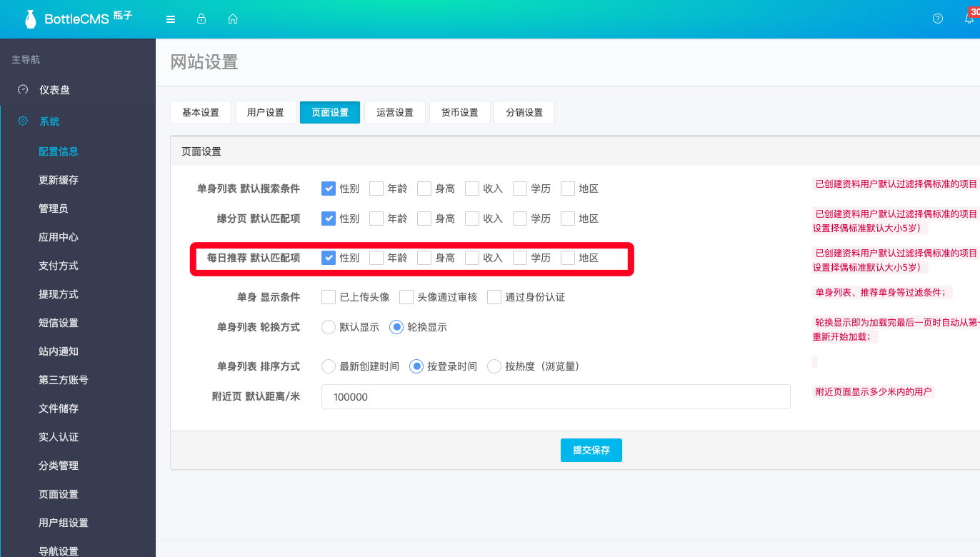Check 地区 in 单身列表 默认搜索条件 row
The height and width of the screenshot is (557, 980).
[568, 189]
